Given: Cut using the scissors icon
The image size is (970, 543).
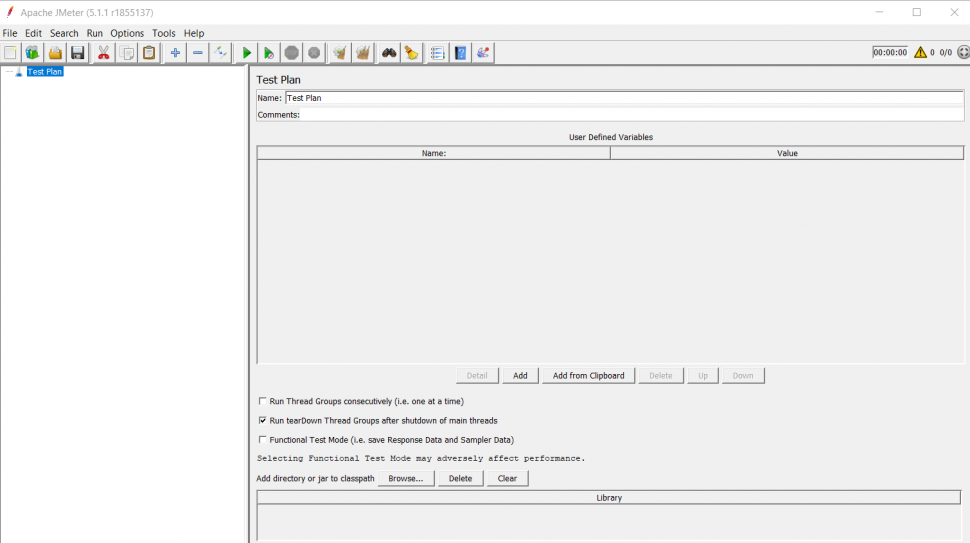Looking at the screenshot, I should tap(103, 53).
